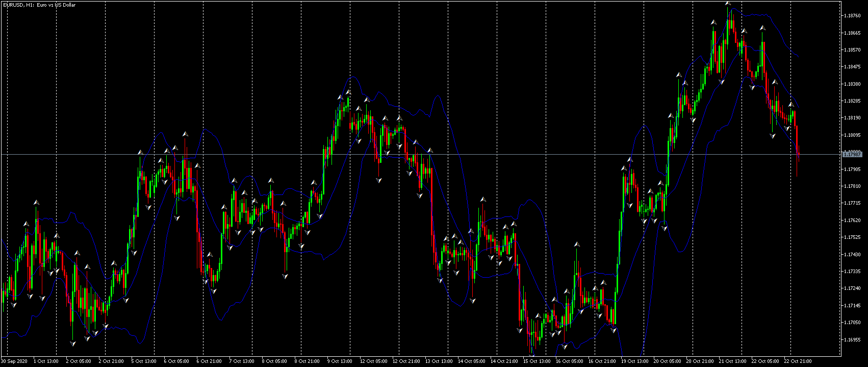Screen dimensions: 868x367
Task: Click the 1.17905 price axis label
Action: coord(853,169)
